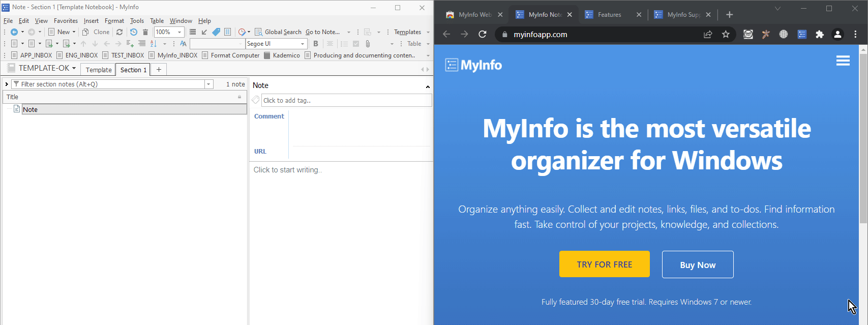Open the 100% zoom dropdown
The width and height of the screenshot is (868, 325).
[179, 32]
